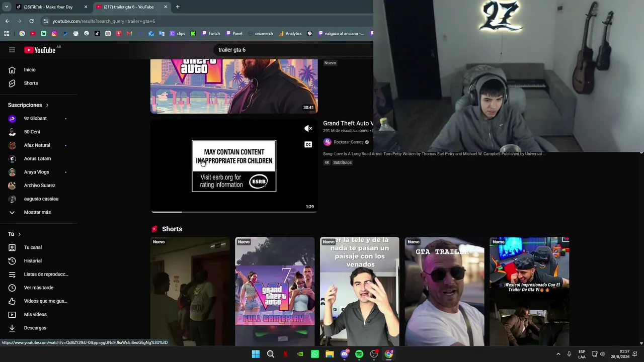The width and height of the screenshot is (644, 362).
Task: Open Ver más tarde in the sidebar
Action: (38, 288)
